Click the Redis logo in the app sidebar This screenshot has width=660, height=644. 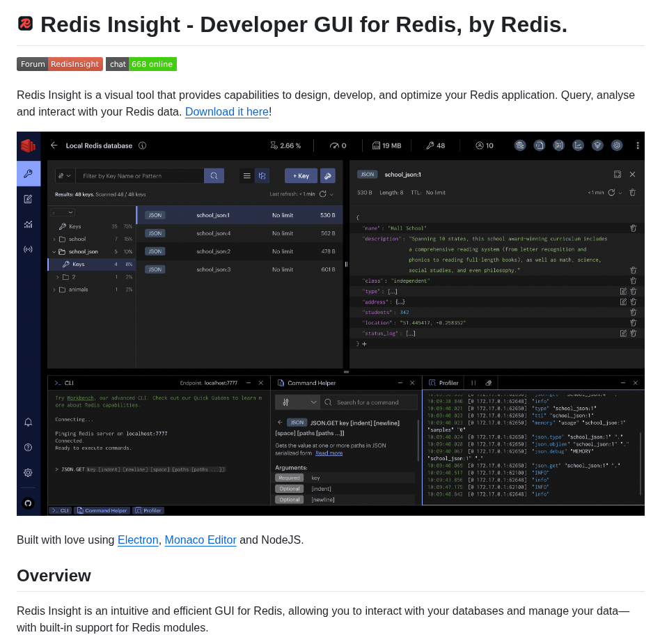[29, 146]
